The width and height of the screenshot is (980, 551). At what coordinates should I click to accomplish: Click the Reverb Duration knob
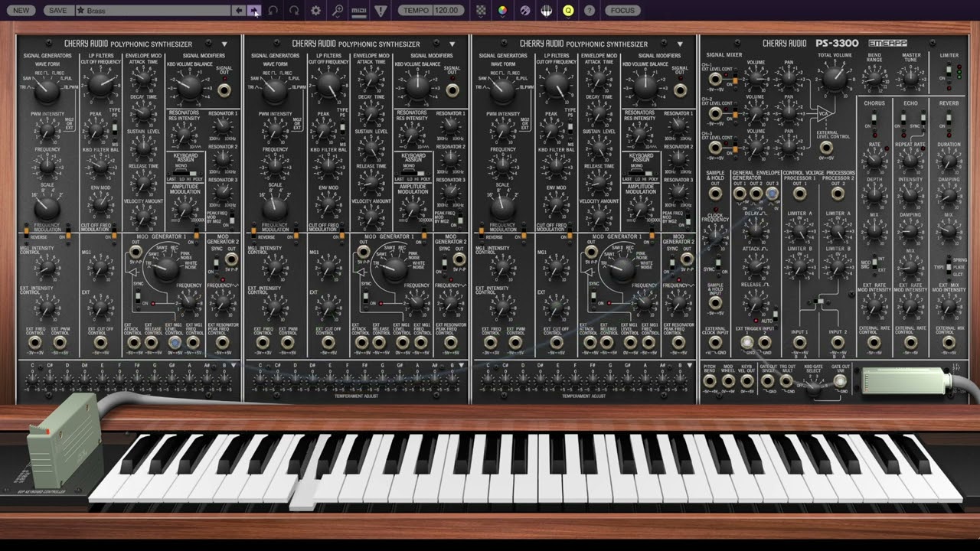[949, 160]
